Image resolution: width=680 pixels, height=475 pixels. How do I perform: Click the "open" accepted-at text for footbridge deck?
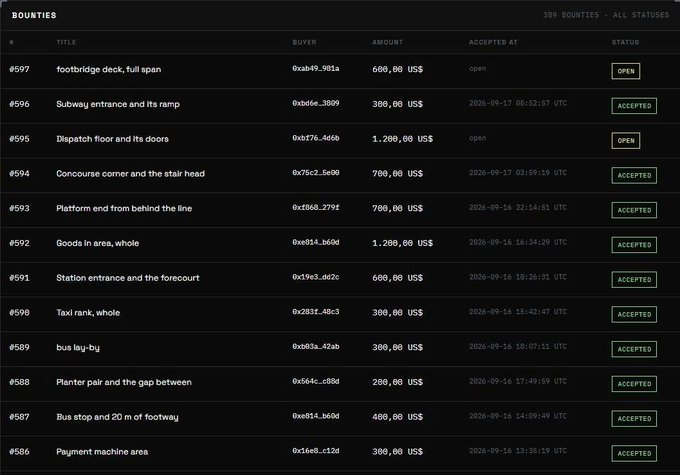(x=477, y=69)
